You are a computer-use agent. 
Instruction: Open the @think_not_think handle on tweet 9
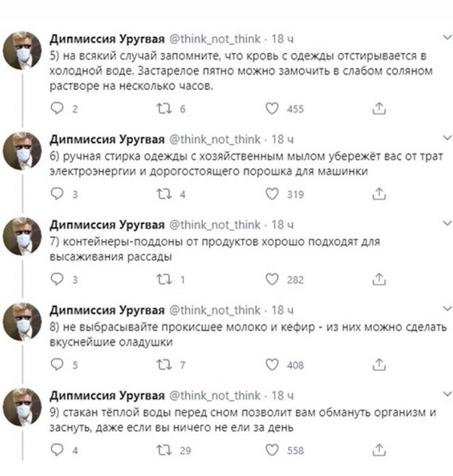click(x=214, y=396)
